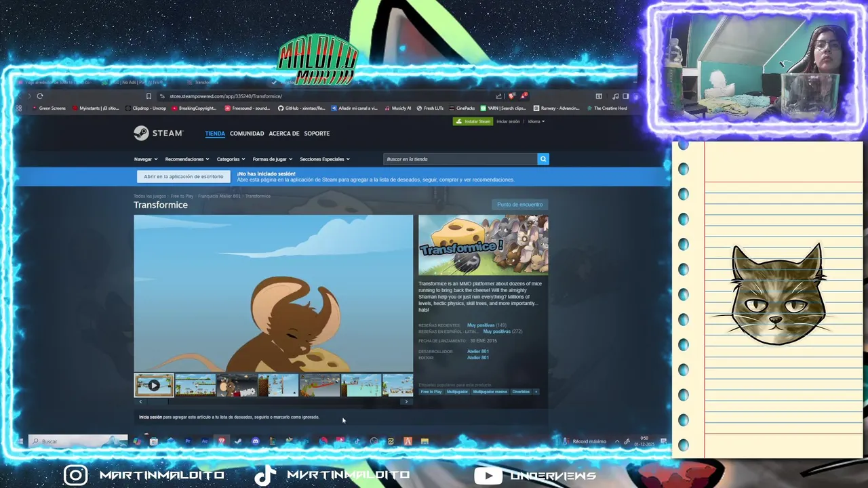
Task: Click the Steam logo in the header
Action: [158, 133]
